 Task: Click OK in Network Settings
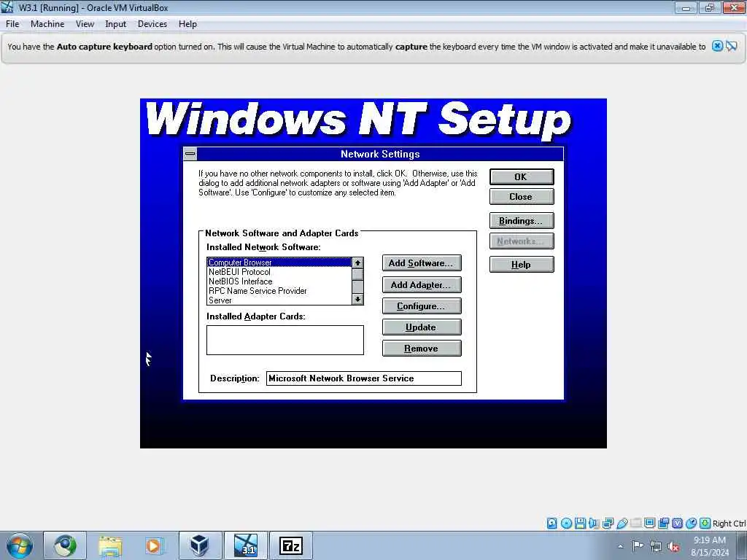522,176
